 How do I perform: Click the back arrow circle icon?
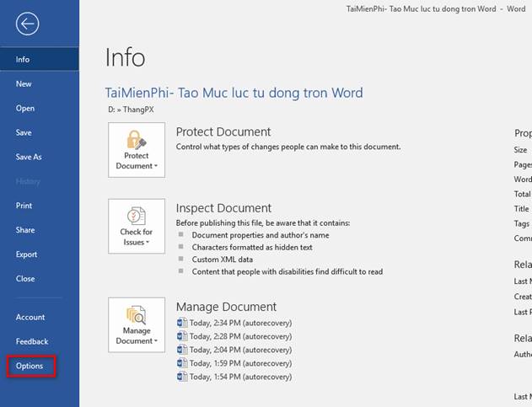[x=27, y=24]
